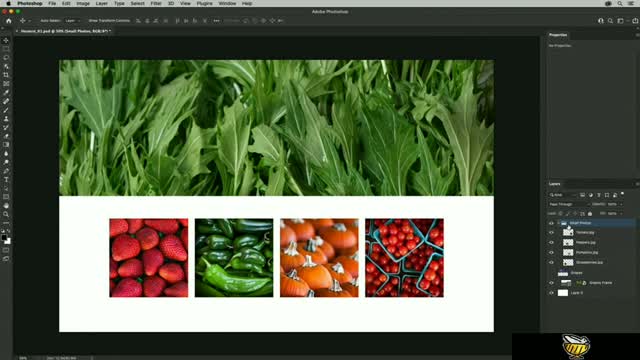The width and height of the screenshot is (640, 360).
Task: Open the Window menu
Action: coord(227,3)
